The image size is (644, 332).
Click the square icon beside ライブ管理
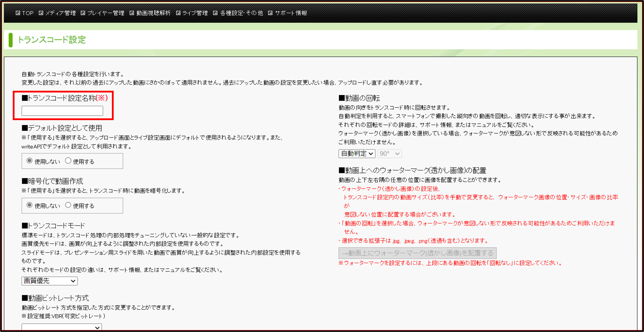click(178, 13)
